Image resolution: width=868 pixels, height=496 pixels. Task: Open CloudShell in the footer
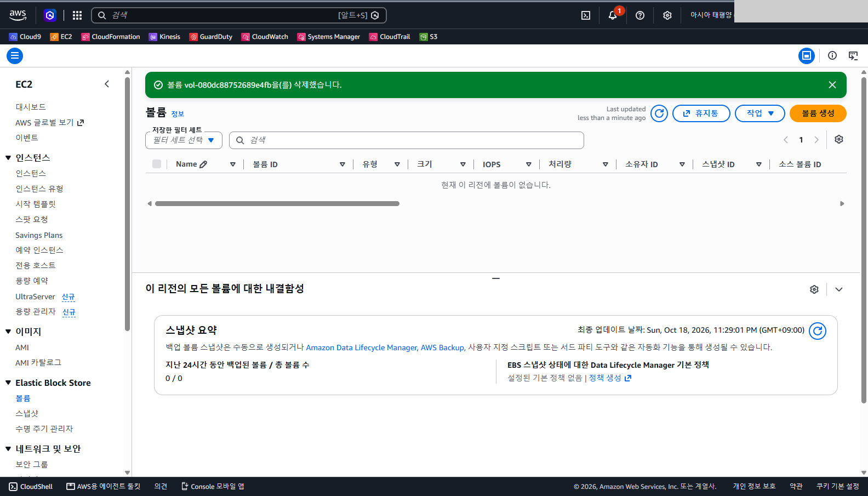pyautogui.click(x=31, y=487)
